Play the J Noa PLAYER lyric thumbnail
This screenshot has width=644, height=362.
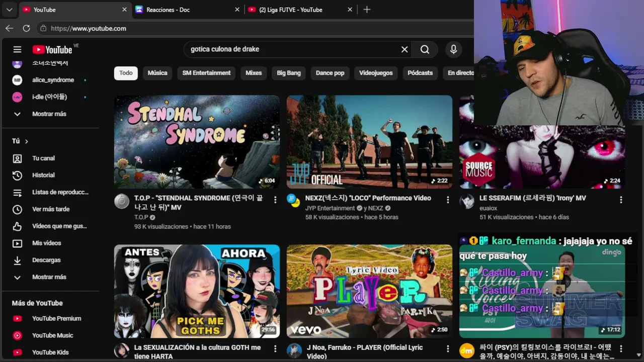pyautogui.click(x=369, y=291)
